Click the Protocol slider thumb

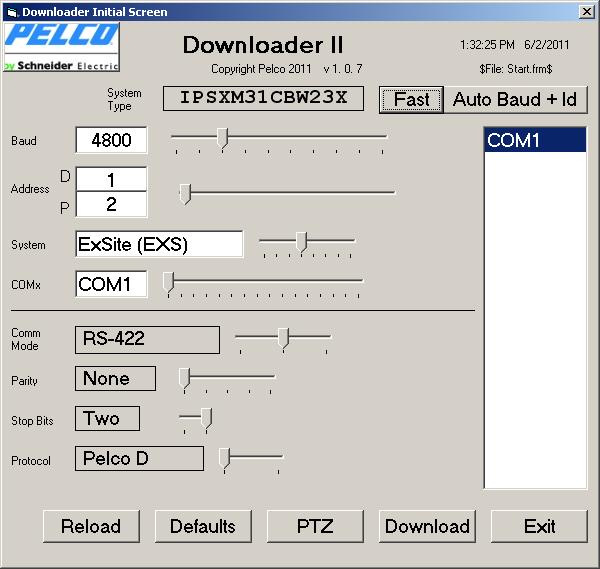[x=224, y=458]
